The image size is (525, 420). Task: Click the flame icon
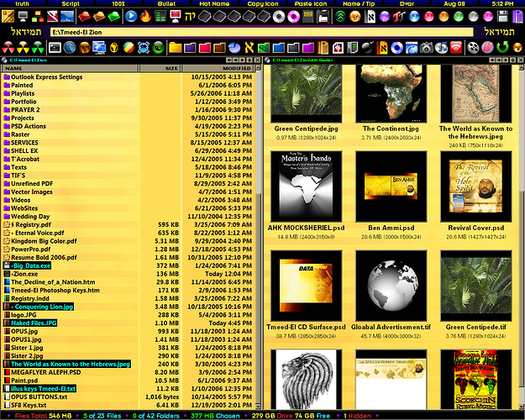(145, 16)
